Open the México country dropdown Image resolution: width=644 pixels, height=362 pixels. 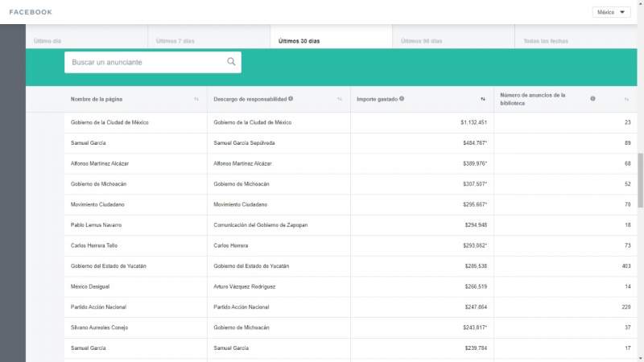[611, 12]
